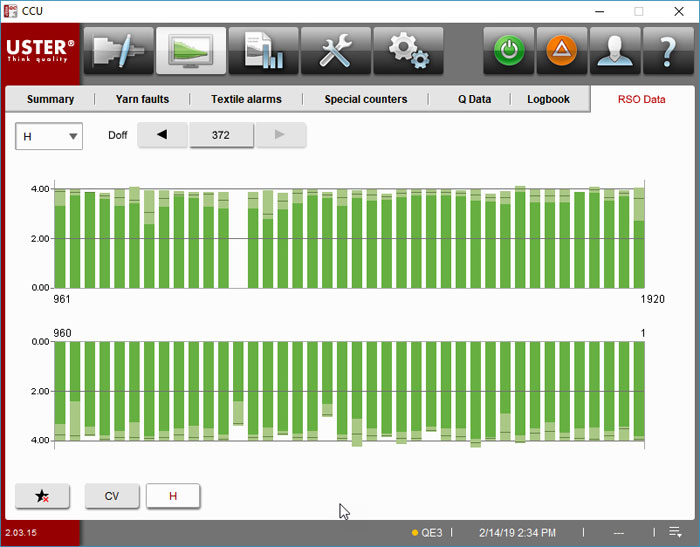The image size is (700, 547).
Task: Click the doff number 372 field
Action: click(x=221, y=135)
